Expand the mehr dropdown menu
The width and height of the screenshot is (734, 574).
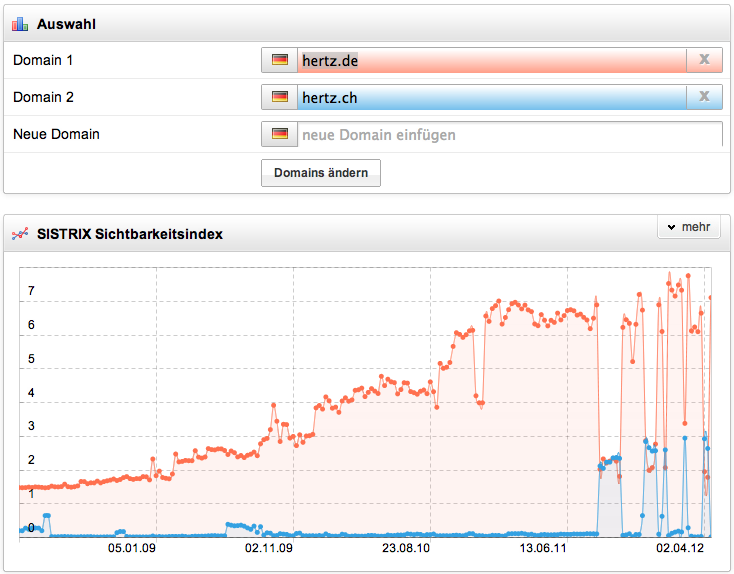[688, 228]
